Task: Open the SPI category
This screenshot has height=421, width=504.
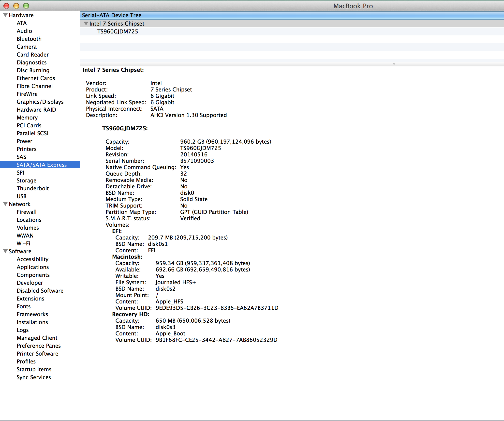Action: pos(20,173)
